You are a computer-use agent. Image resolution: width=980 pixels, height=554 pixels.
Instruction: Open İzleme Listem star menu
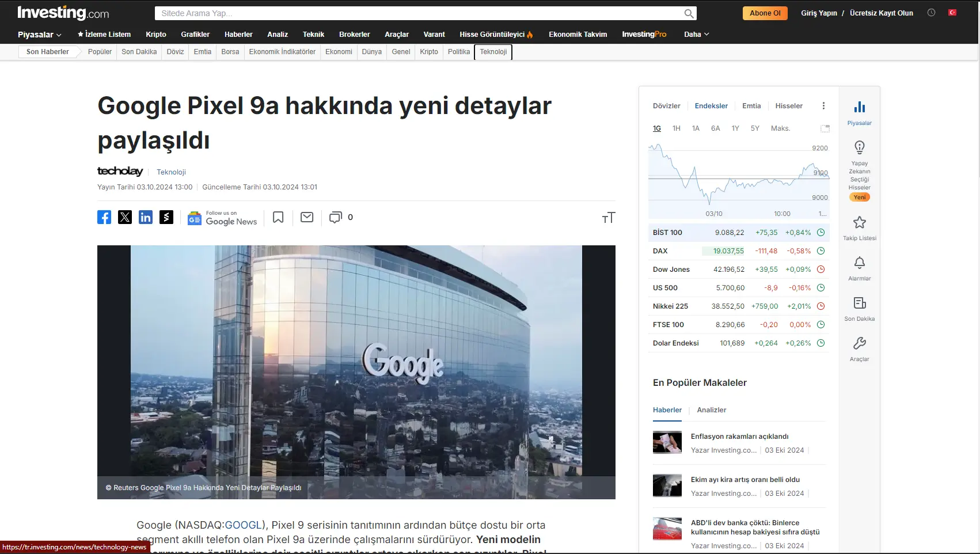[104, 35]
